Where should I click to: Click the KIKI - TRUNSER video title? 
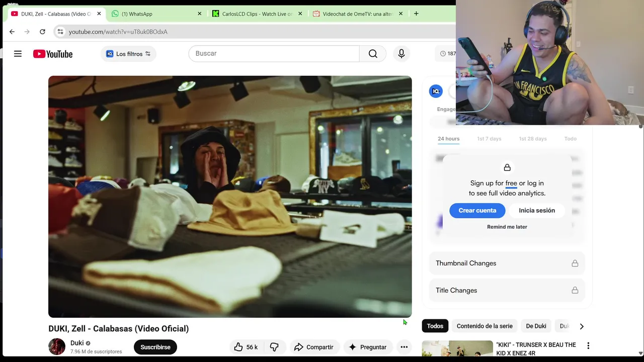click(x=536, y=349)
